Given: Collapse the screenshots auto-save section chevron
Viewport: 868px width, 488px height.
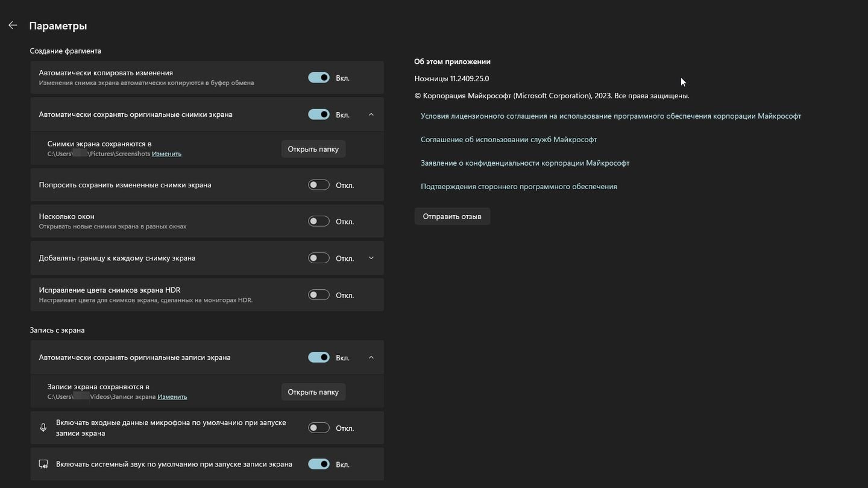Looking at the screenshot, I should 371,114.
